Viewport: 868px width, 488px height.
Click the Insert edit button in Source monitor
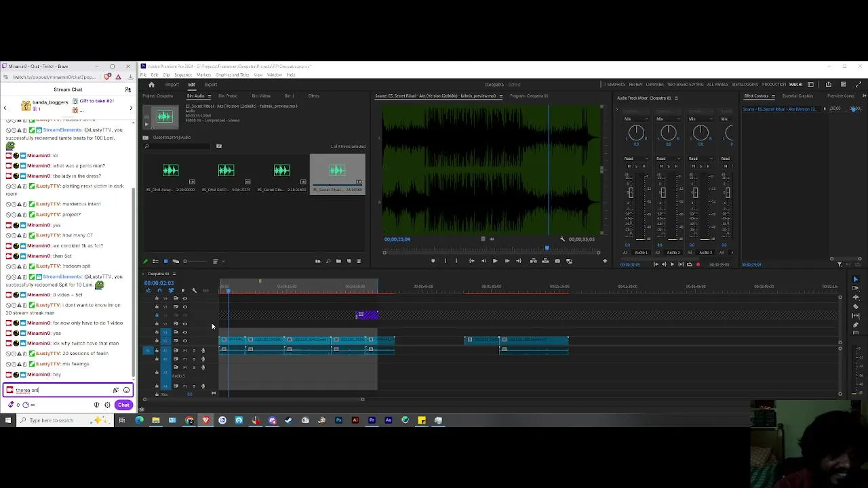pyautogui.click(x=533, y=261)
